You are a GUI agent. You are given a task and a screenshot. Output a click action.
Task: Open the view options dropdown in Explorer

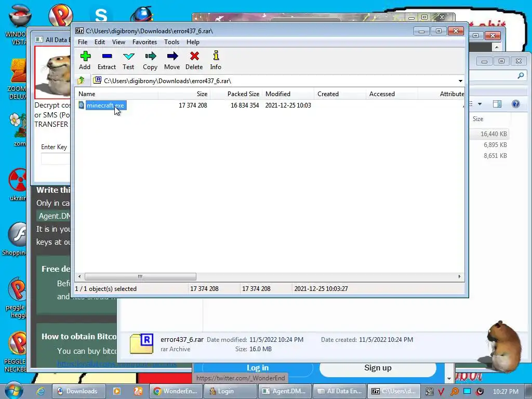[480, 104]
